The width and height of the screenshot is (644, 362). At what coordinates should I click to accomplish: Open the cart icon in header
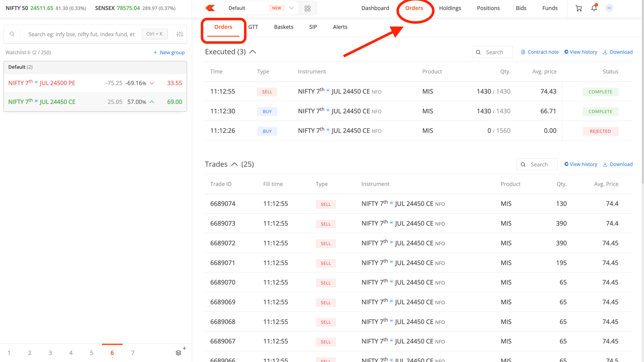578,8
